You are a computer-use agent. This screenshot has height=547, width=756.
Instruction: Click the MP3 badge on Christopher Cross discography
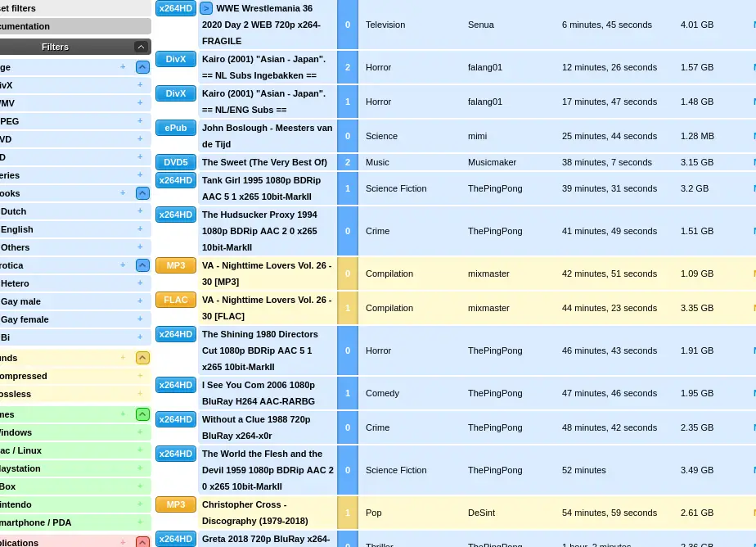pos(175,504)
